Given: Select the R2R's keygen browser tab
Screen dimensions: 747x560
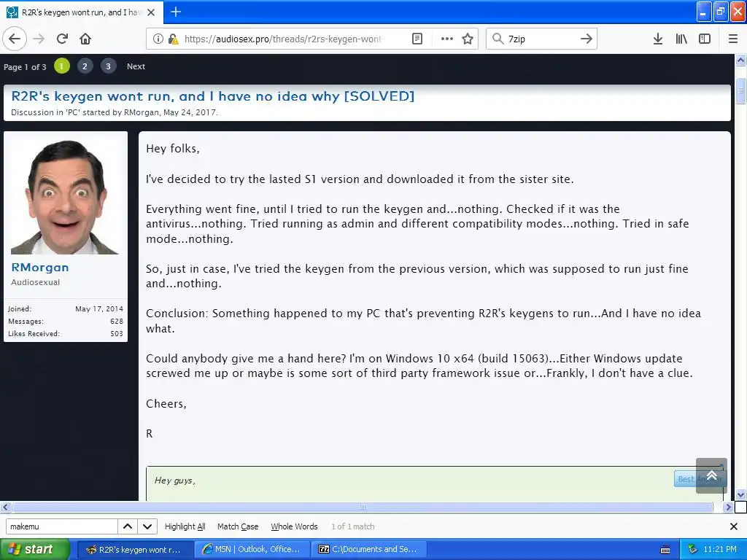Looking at the screenshot, I should [x=82, y=12].
